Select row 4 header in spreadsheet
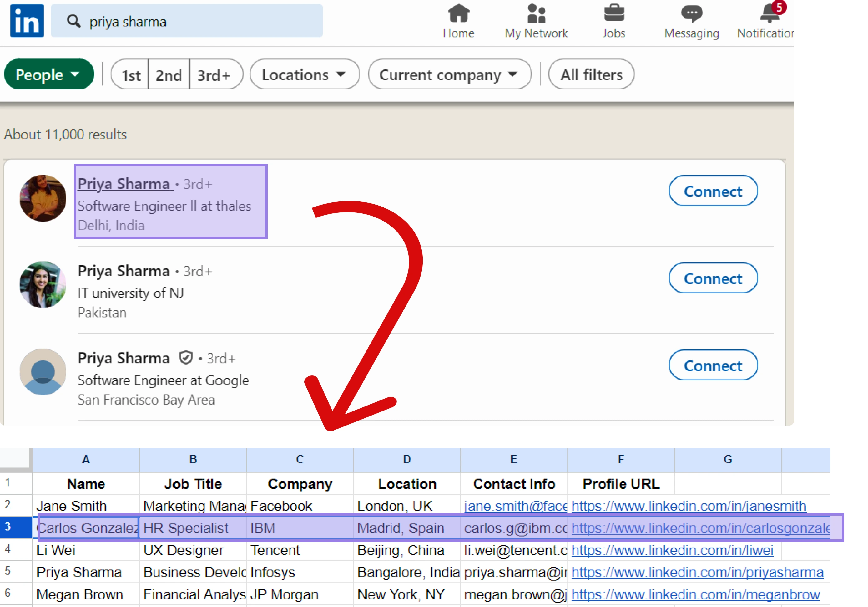The height and width of the screenshot is (607, 868). point(16,549)
